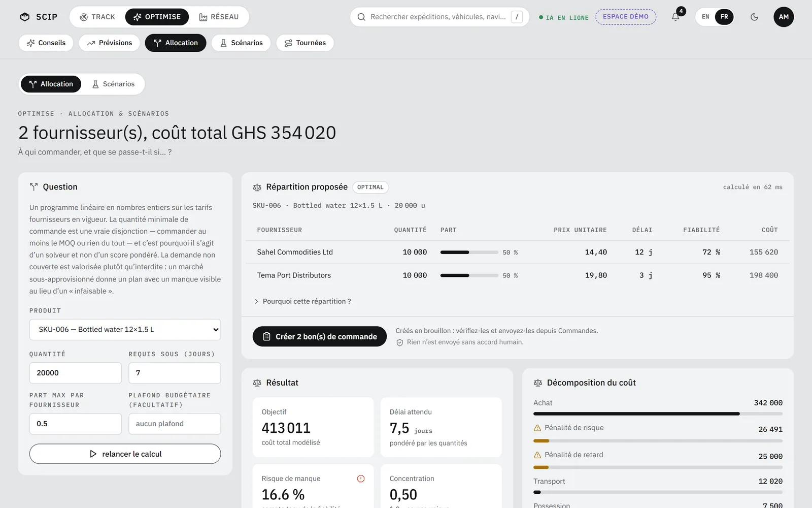Click the branching icon beside Question heading
The height and width of the screenshot is (508, 812).
point(34,187)
